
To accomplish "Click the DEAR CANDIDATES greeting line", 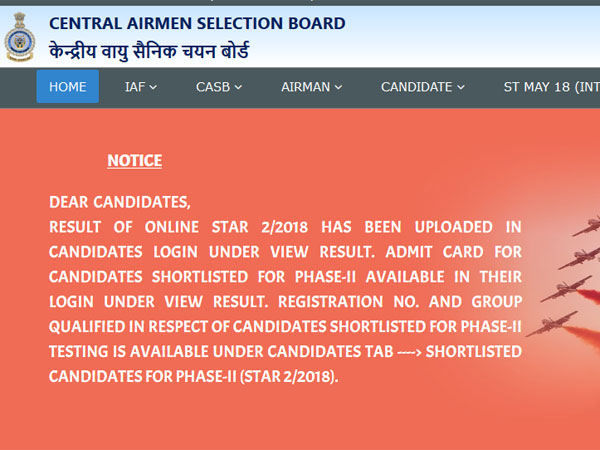I will (119, 202).
